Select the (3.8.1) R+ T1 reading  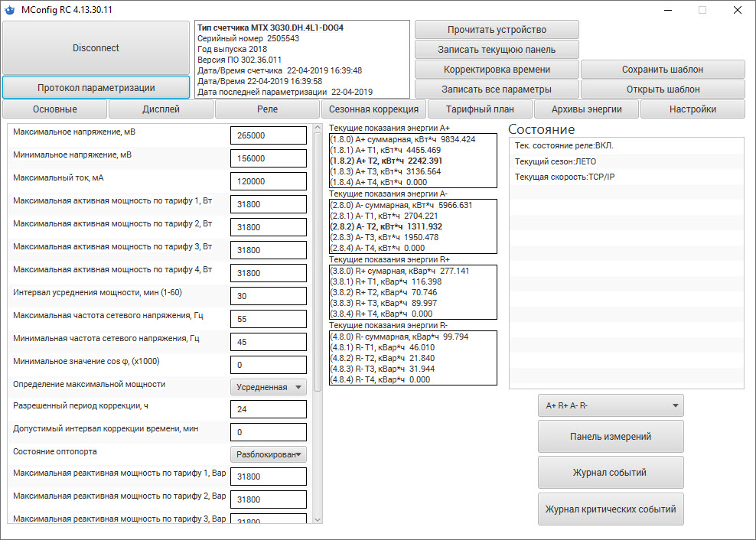tap(386, 281)
